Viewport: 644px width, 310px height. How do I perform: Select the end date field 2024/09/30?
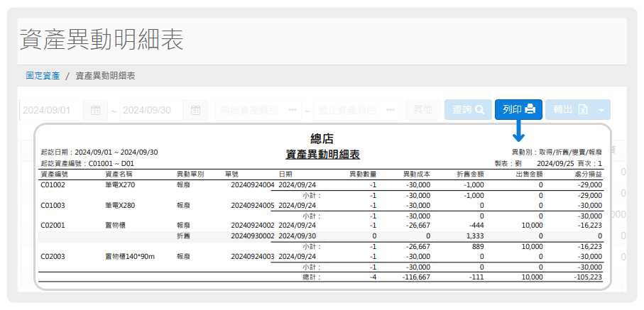point(152,110)
